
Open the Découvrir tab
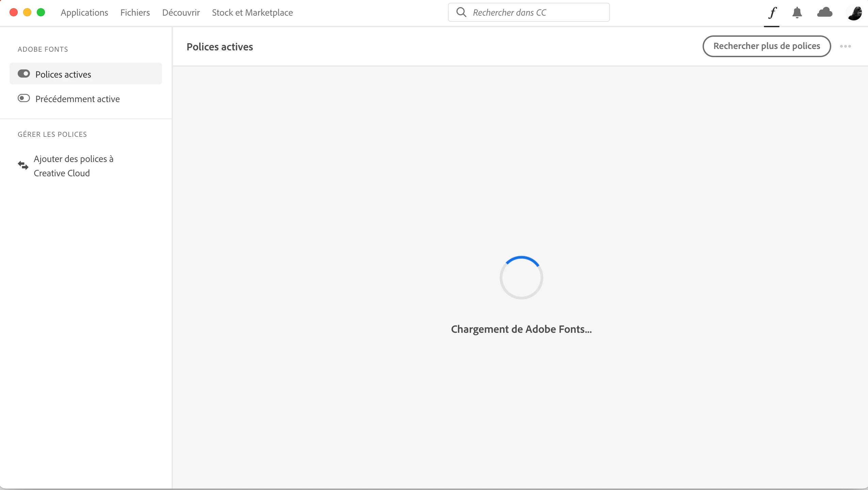181,13
